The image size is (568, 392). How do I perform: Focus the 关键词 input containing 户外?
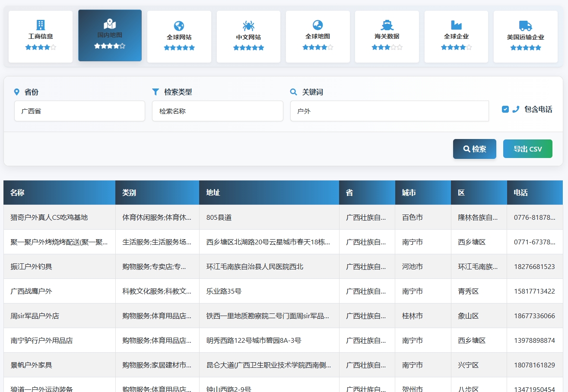pos(390,111)
